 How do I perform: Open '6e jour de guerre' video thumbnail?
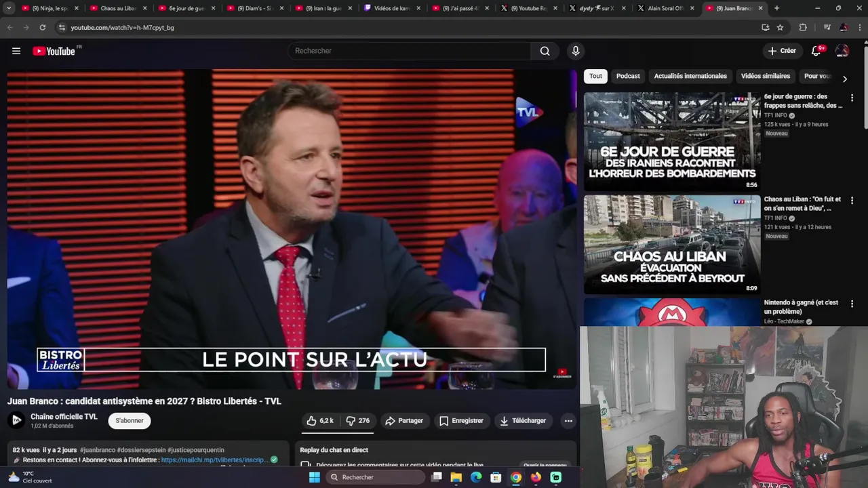pyautogui.click(x=672, y=141)
